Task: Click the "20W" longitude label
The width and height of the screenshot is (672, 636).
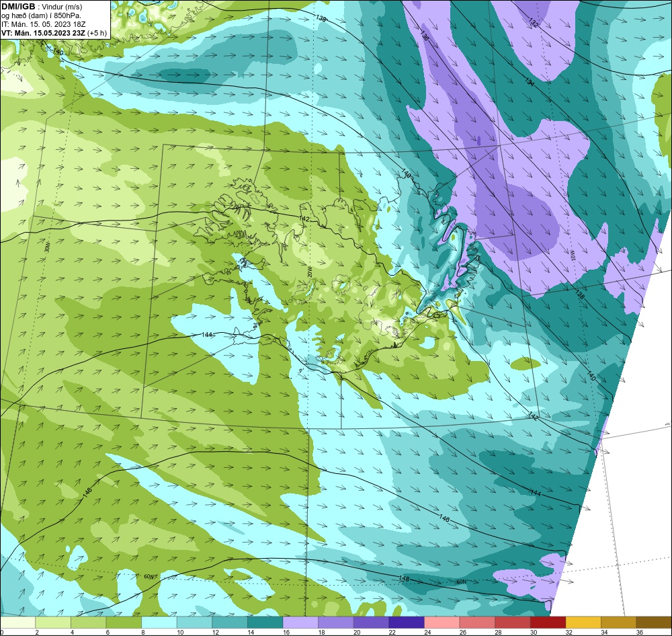Action: [x=309, y=272]
